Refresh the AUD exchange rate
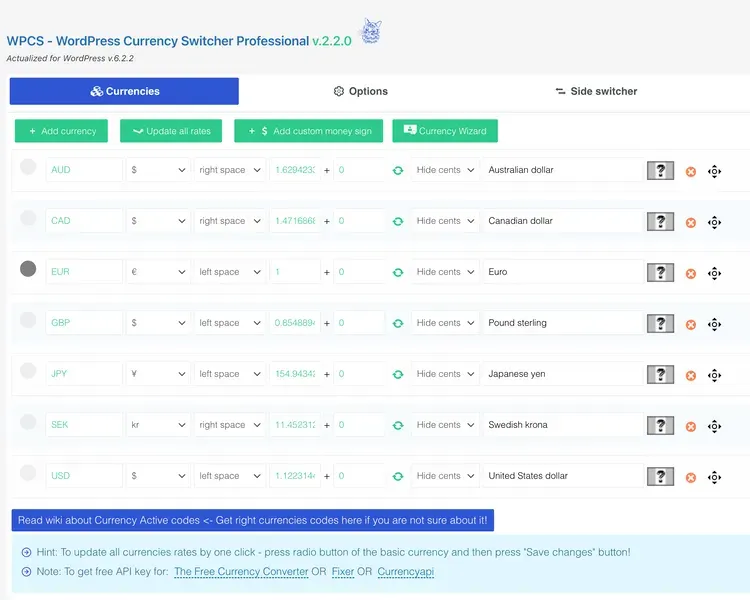 coord(398,171)
